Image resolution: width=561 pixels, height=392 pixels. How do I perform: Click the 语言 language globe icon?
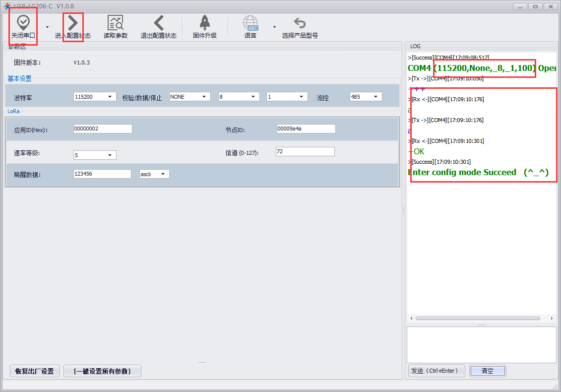click(250, 23)
